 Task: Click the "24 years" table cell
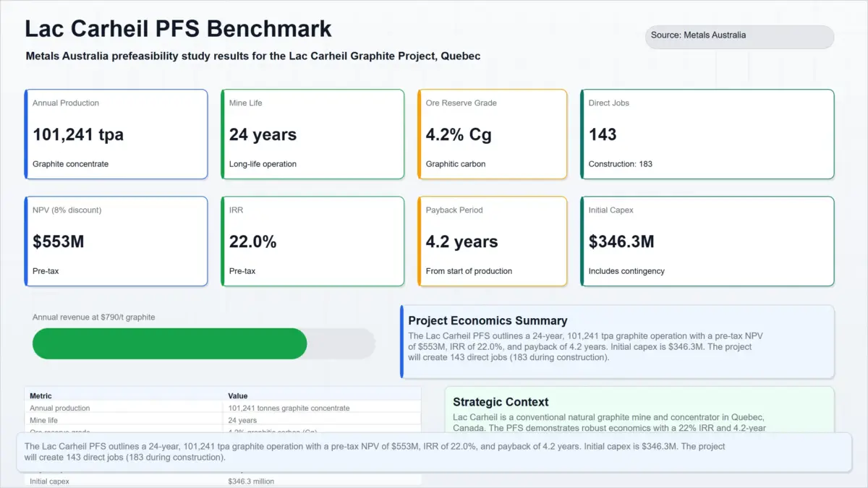click(x=242, y=420)
